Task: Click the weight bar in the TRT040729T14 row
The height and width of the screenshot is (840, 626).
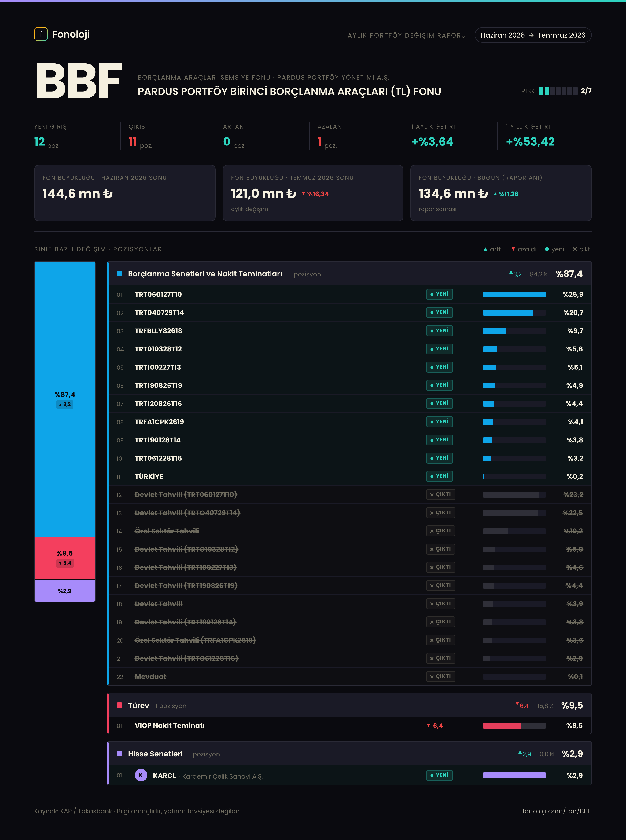Action: [514, 313]
